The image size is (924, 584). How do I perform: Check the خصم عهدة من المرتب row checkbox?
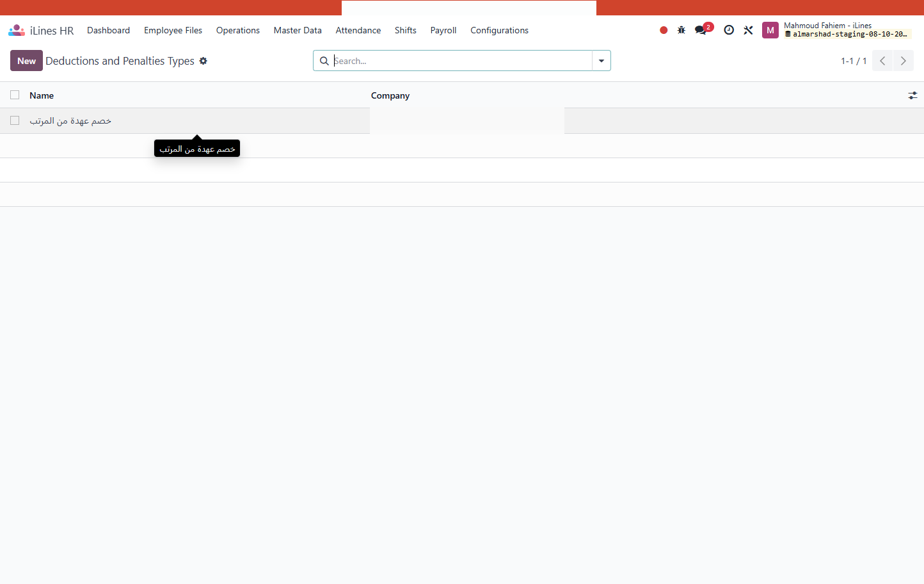tap(15, 120)
